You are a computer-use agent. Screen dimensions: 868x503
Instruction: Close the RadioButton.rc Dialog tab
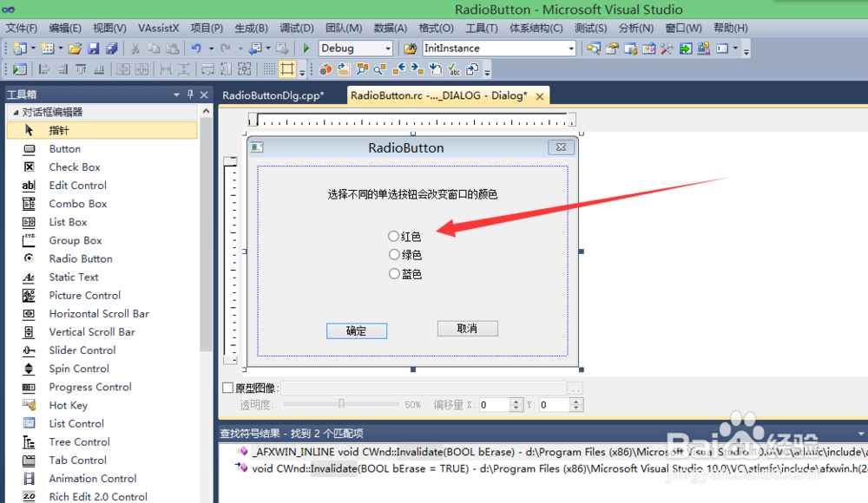[540, 96]
